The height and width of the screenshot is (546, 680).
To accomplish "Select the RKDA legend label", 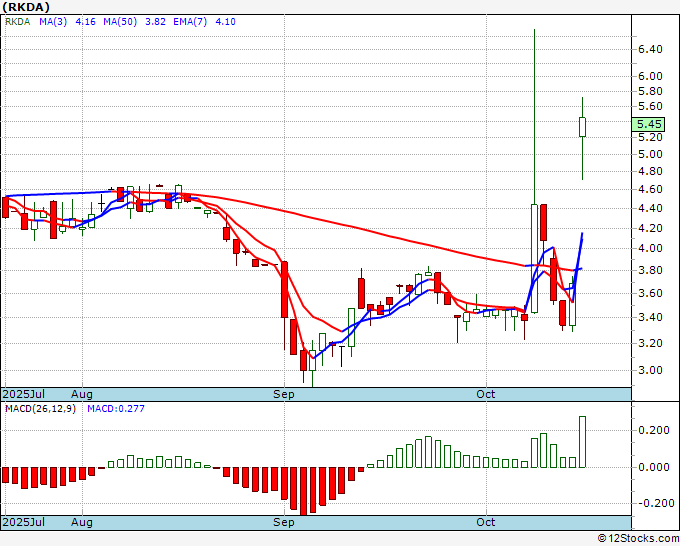I will pos(17,22).
